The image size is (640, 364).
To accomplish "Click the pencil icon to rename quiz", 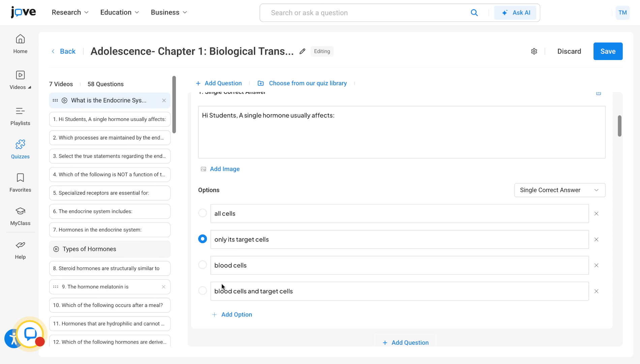I will click(302, 51).
